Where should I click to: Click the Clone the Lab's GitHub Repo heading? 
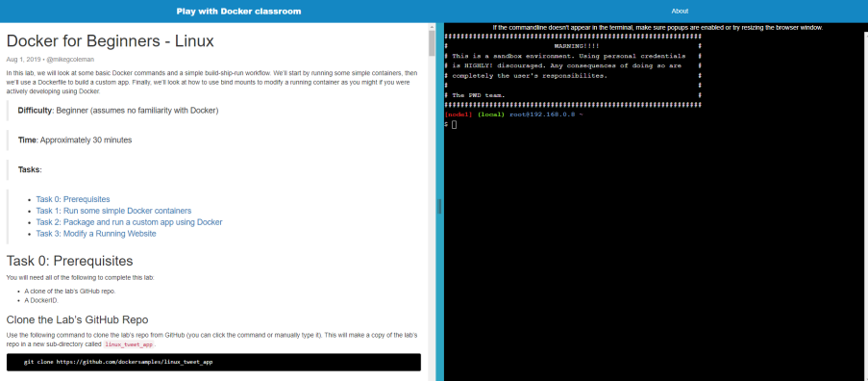click(77, 319)
